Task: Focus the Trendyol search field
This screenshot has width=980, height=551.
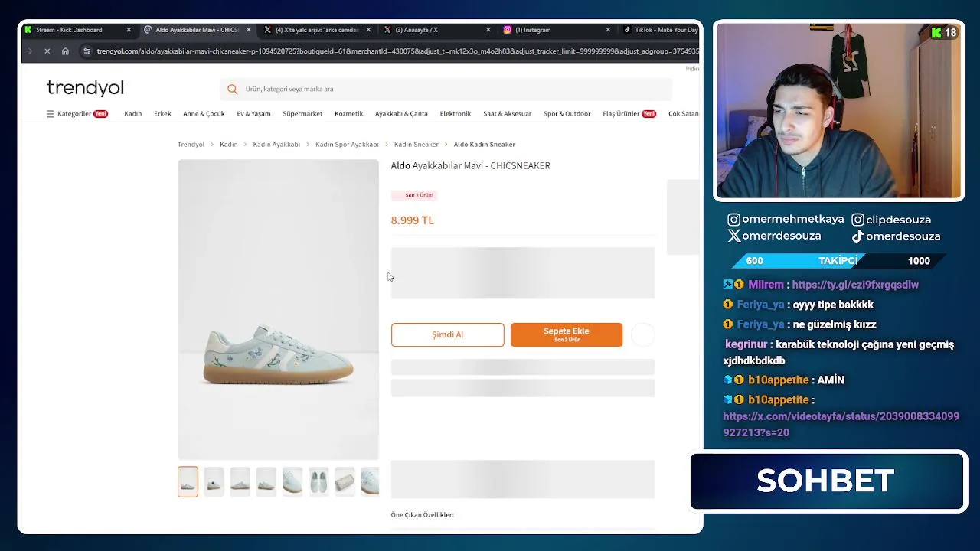Action: pos(446,89)
